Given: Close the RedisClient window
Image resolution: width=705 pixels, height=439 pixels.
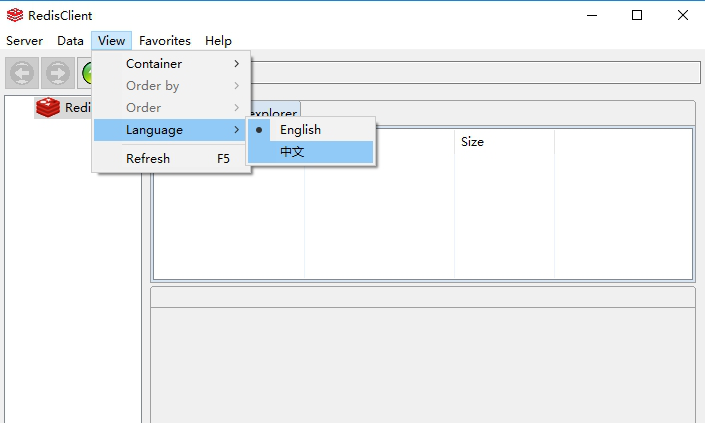Looking at the screenshot, I should point(683,15).
